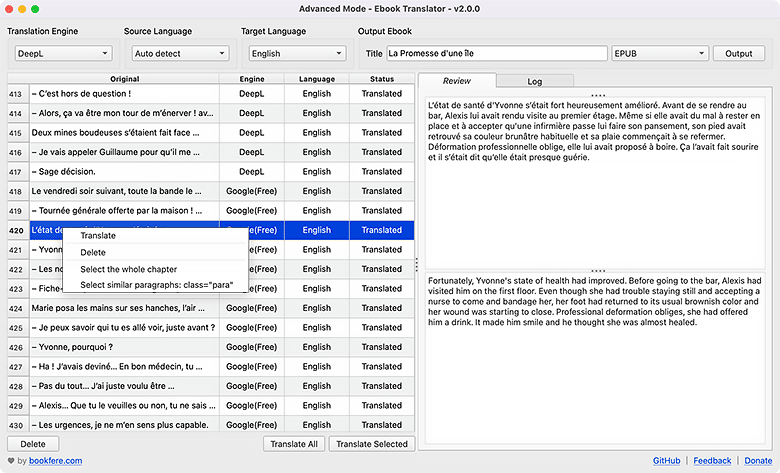Image resolution: width=780 pixels, height=473 pixels.
Task: Click the heart icon beside bookfere.com
Action: [x=11, y=461]
